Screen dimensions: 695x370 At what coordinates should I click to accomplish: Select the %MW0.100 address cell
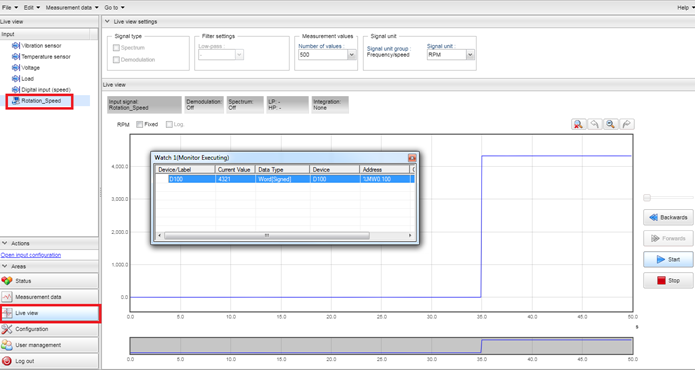(x=384, y=179)
